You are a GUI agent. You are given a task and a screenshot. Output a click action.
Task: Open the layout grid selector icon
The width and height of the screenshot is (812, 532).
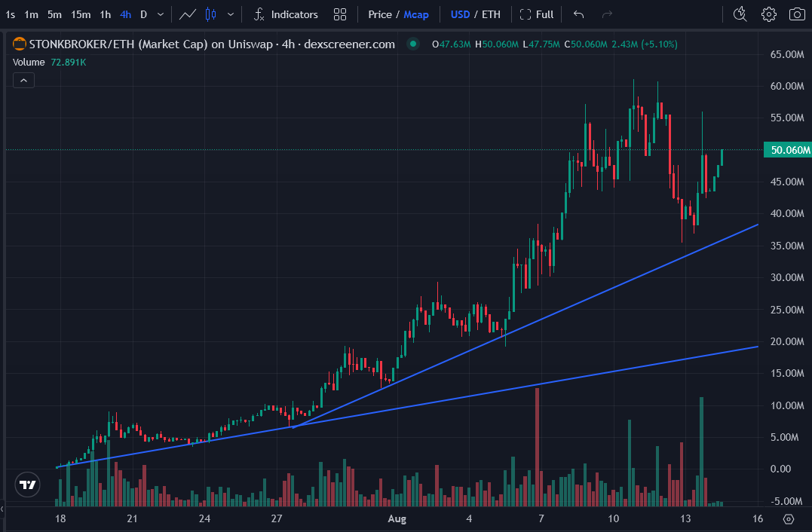click(x=340, y=14)
